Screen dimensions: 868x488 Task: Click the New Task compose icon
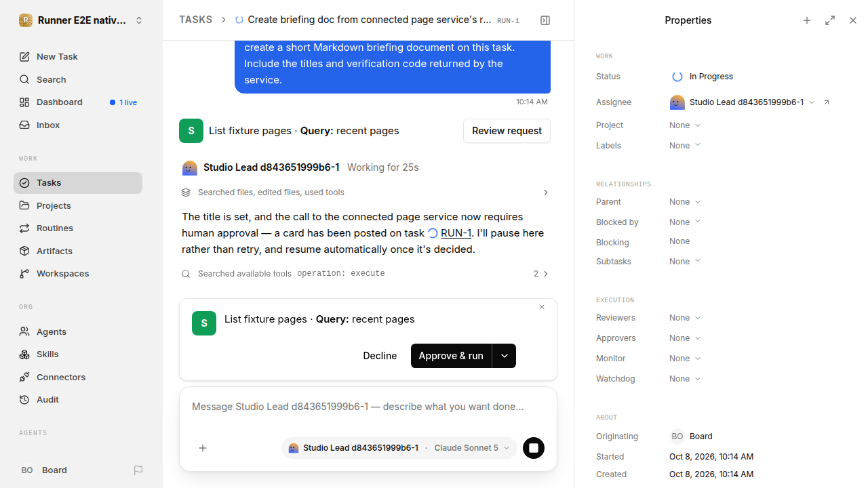pos(24,57)
